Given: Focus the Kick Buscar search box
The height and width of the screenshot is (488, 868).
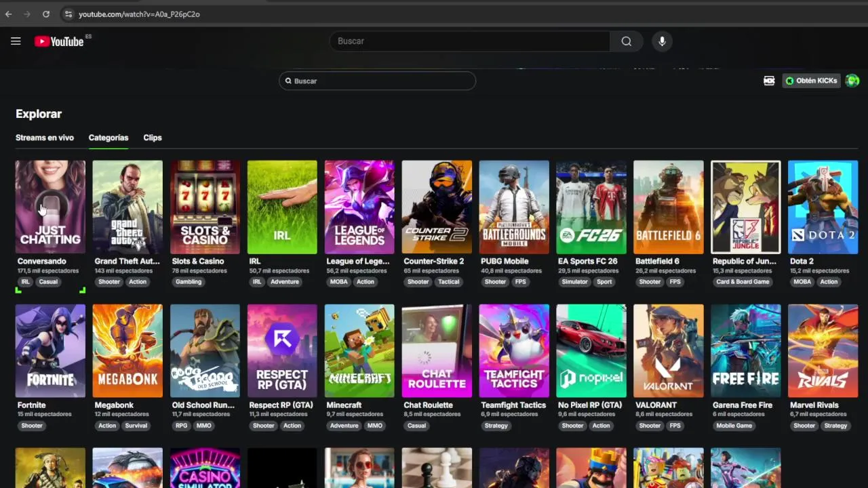Looking at the screenshot, I should 377,81.
